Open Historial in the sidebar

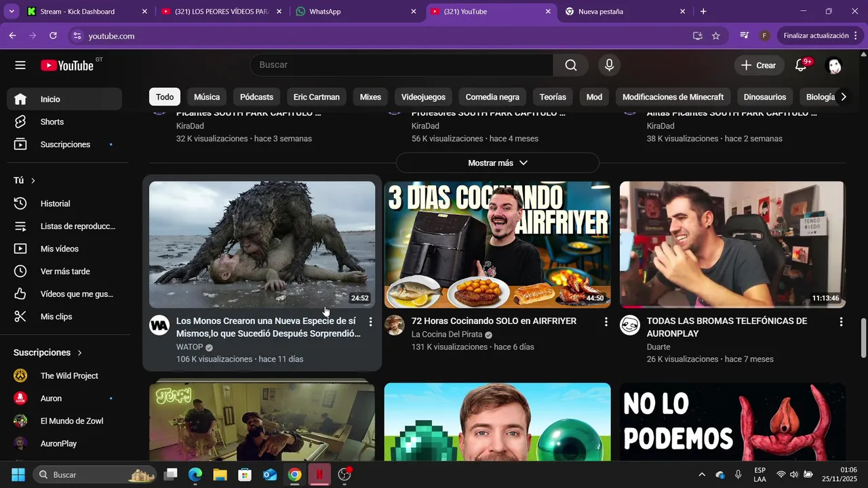coord(64,203)
